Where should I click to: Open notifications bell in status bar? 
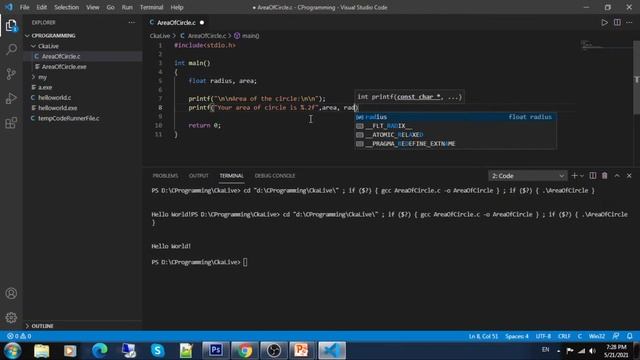[x=630, y=336]
